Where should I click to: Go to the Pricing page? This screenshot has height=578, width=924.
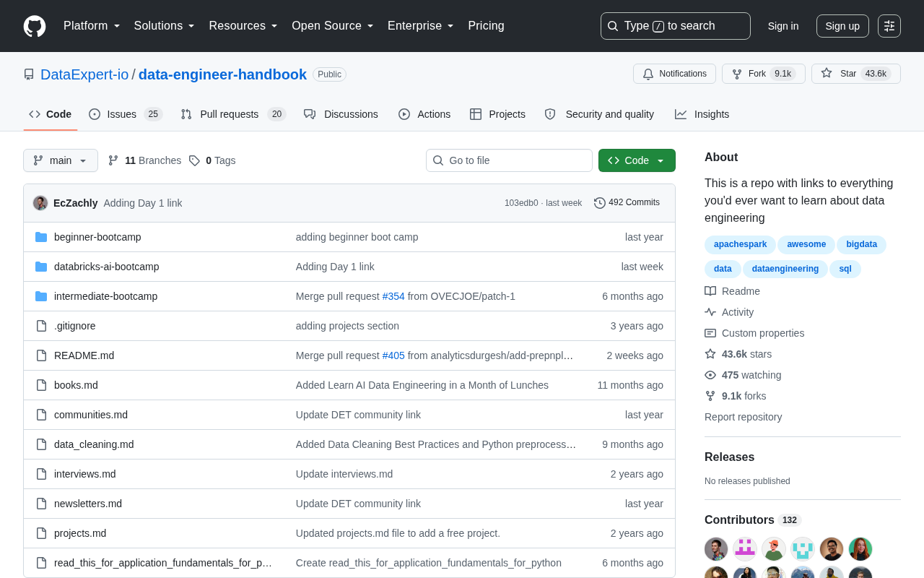point(487,26)
